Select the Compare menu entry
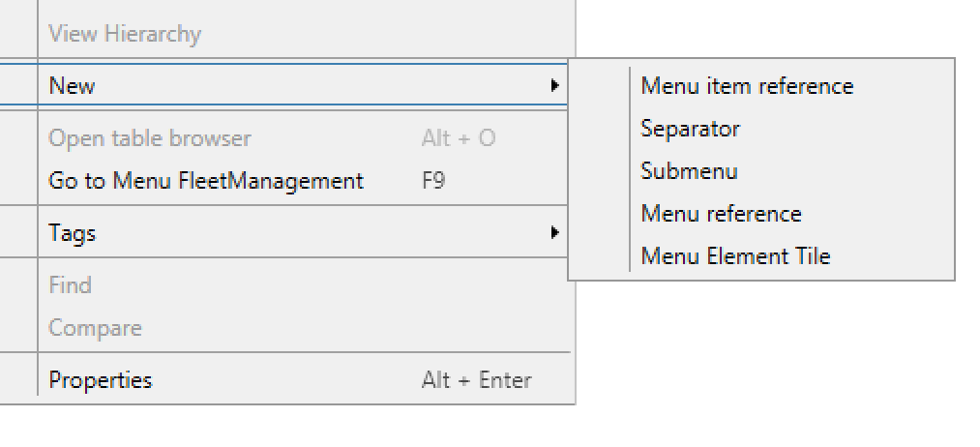Viewport: 980px width, 447px height. pos(95,328)
